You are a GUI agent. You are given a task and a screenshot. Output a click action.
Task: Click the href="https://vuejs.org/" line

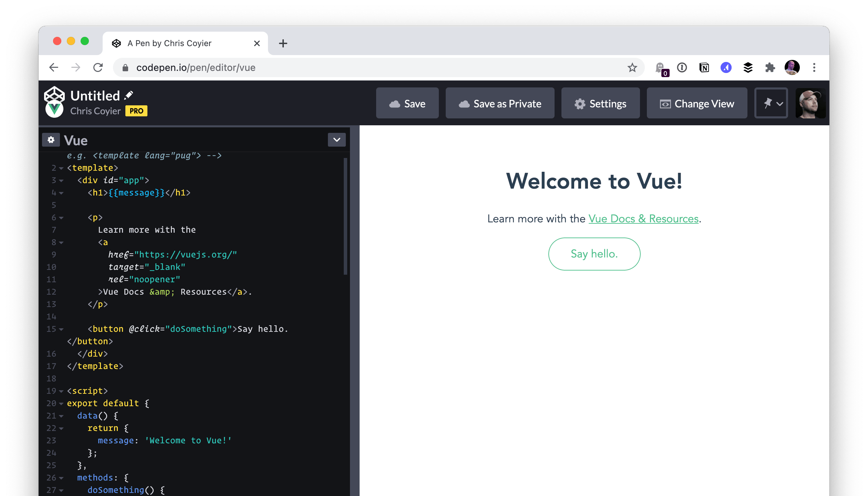coord(173,255)
